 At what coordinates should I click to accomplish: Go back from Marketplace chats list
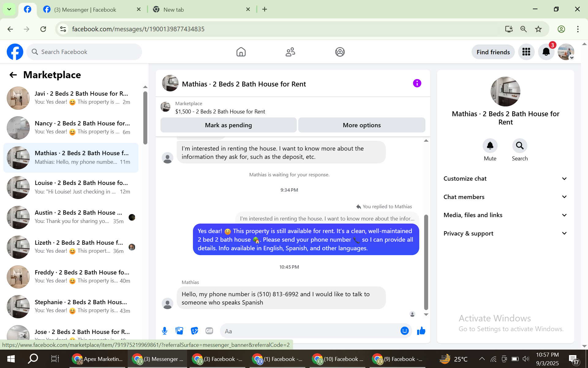coord(13,75)
